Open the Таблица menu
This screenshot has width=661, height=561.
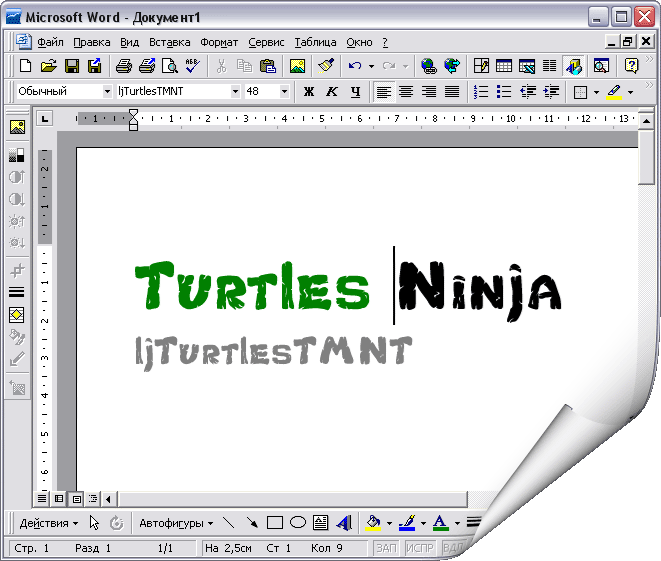[315, 42]
